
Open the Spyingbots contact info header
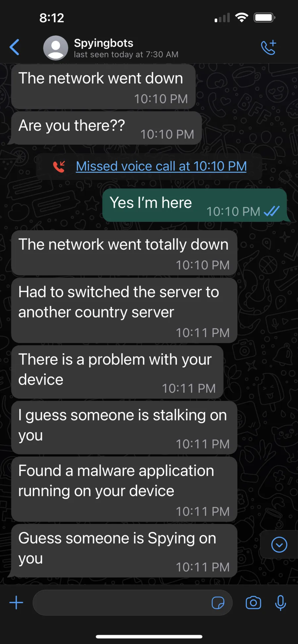click(x=126, y=48)
